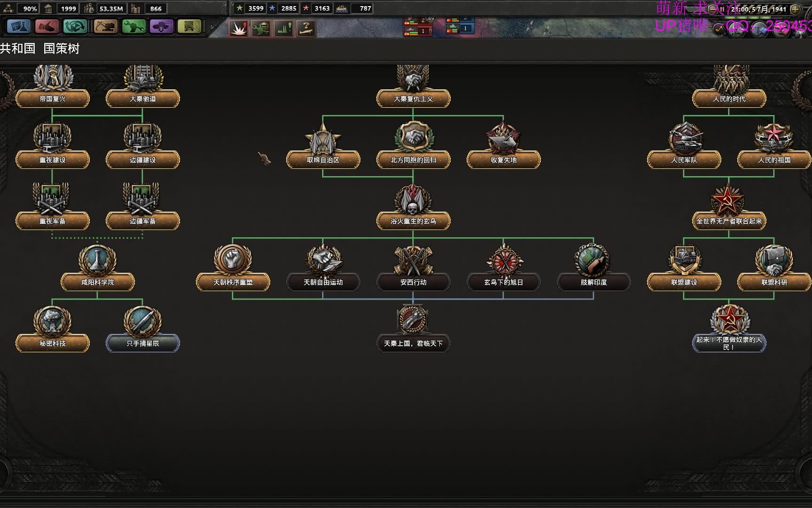
Task: Select the 联盟科研 briefcase focus
Action: pyautogui.click(x=774, y=282)
